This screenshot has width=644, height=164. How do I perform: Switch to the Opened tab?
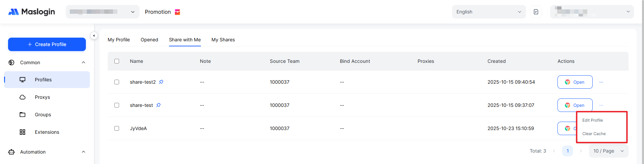click(x=149, y=40)
